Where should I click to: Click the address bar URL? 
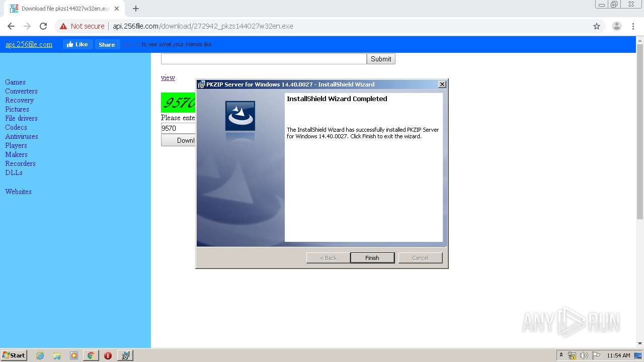pyautogui.click(x=203, y=26)
